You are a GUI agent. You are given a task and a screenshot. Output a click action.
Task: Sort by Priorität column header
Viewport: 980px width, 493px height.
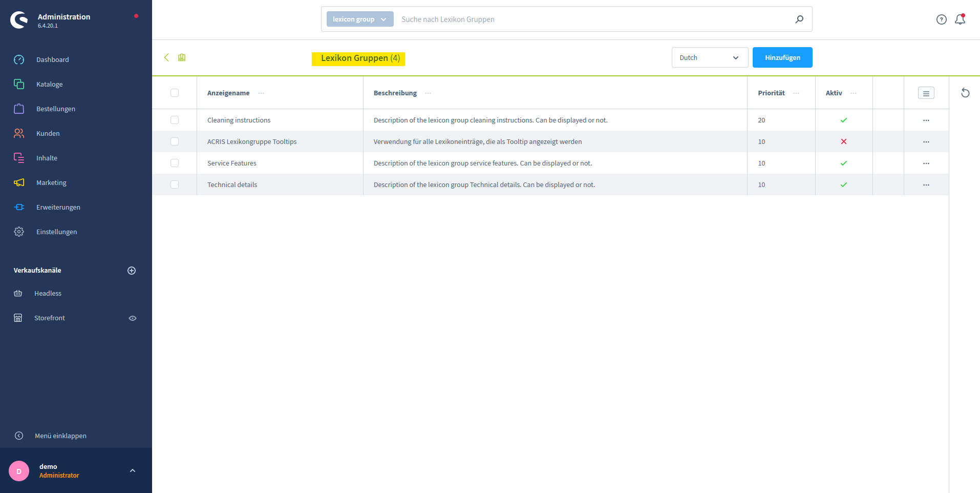click(771, 93)
